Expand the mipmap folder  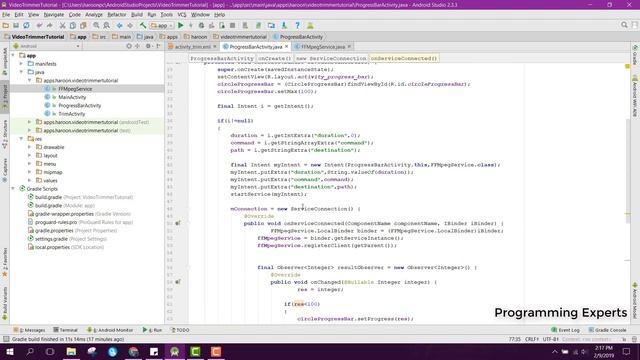(30, 172)
